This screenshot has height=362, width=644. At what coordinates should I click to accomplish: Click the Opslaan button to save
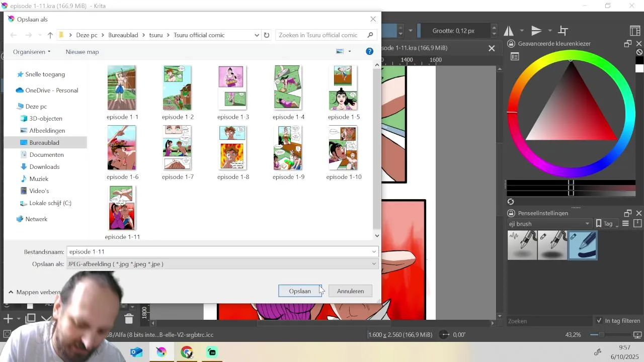[300, 291]
